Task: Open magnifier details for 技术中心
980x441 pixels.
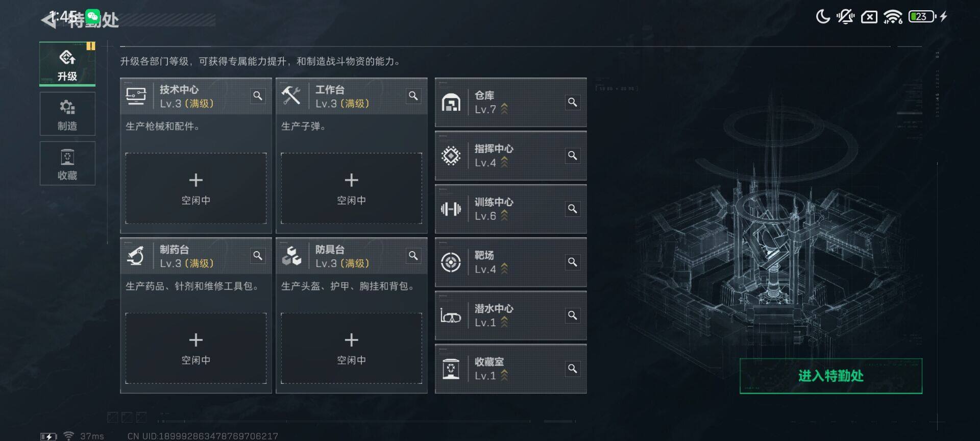Action: tap(258, 96)
